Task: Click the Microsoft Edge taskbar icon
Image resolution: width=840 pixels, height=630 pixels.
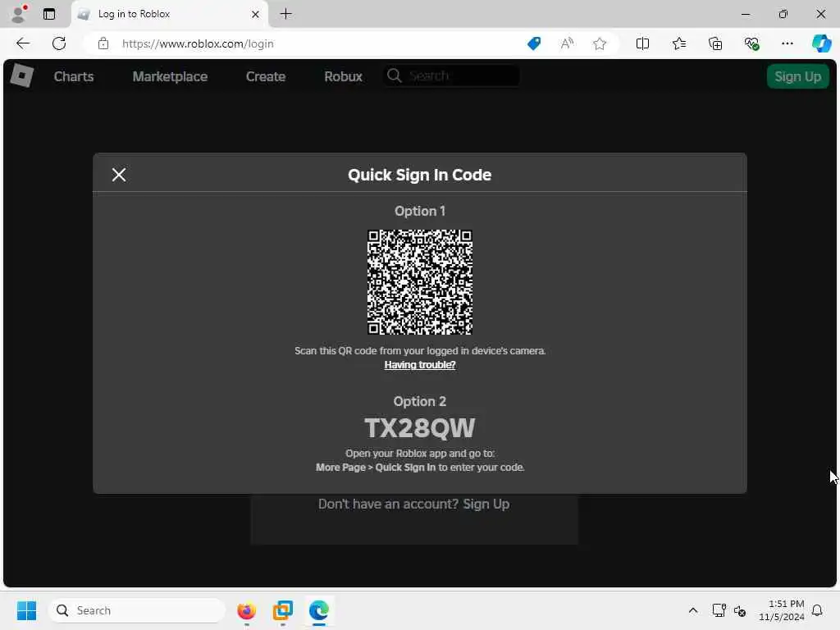Action: click(x=319, y=610)
